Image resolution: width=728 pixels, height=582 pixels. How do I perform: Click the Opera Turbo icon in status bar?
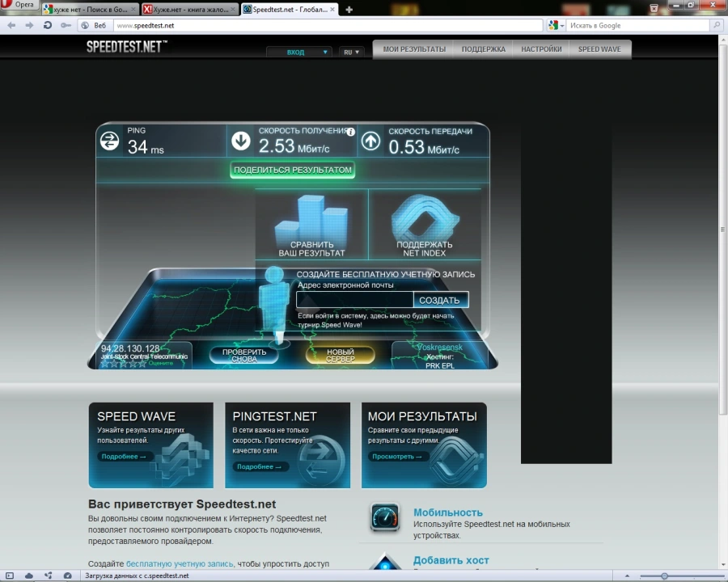coord(67,576)
